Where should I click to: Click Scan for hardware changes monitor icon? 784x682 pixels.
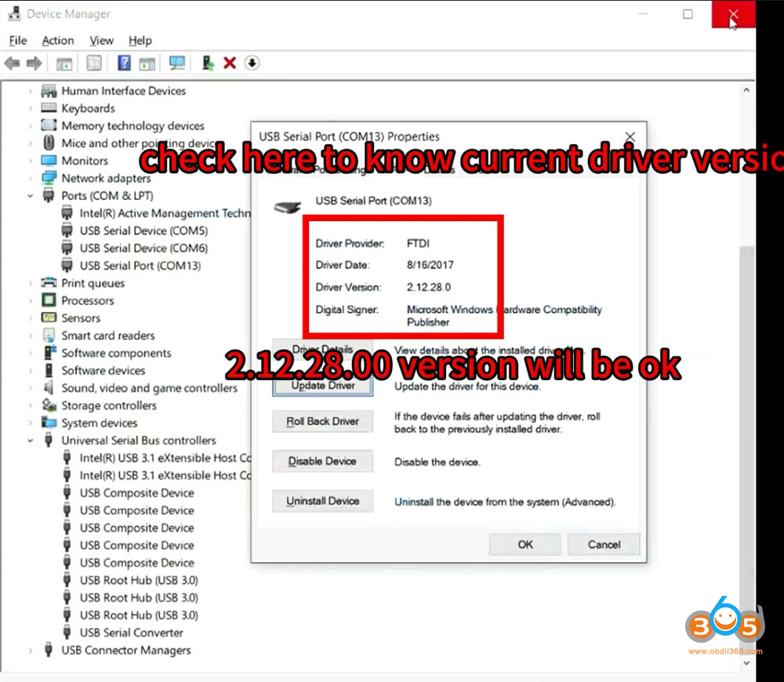[177, 63]
